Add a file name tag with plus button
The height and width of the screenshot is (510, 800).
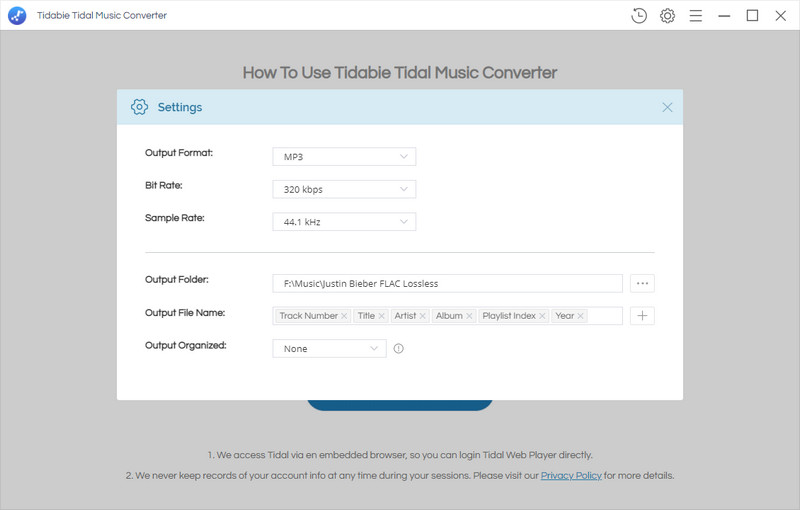[642, 316]
